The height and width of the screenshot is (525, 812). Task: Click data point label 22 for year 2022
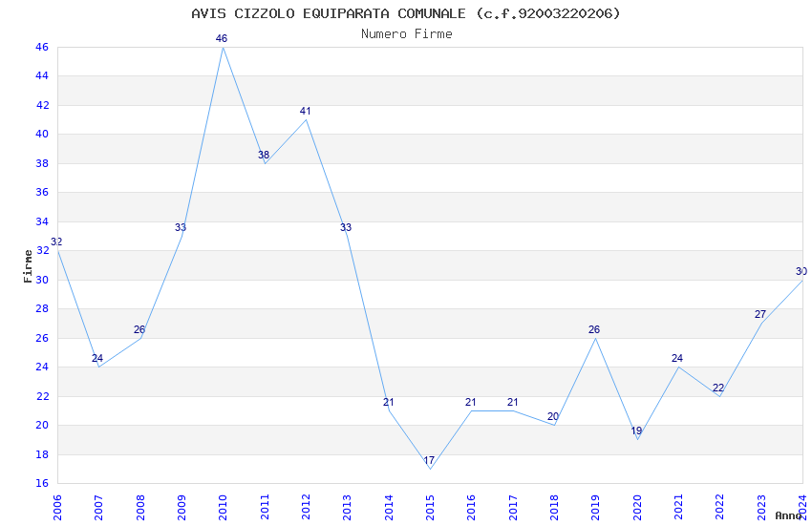click(x=718, y=388)
